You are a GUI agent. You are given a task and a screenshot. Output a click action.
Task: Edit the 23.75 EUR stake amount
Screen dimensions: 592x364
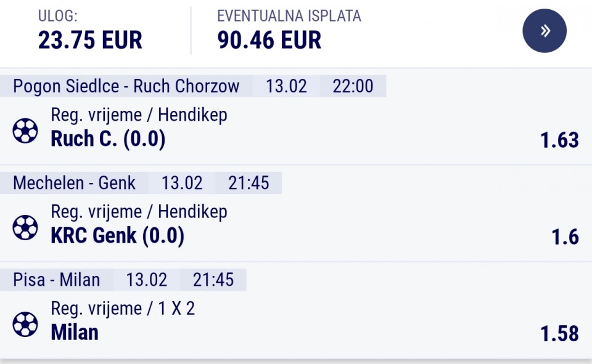point(90,40)
